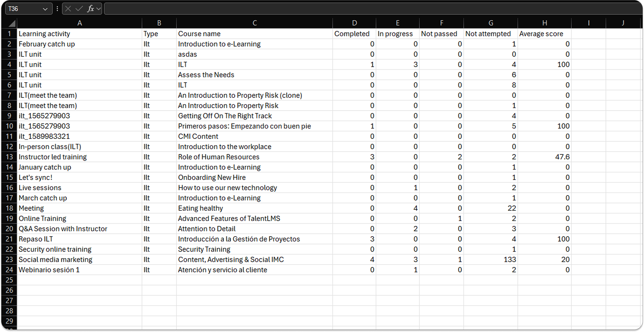This screenshot has height=332, width=644.
Task: Click the 'Attention to Detail' cell
Action: [x=255, y=229]
